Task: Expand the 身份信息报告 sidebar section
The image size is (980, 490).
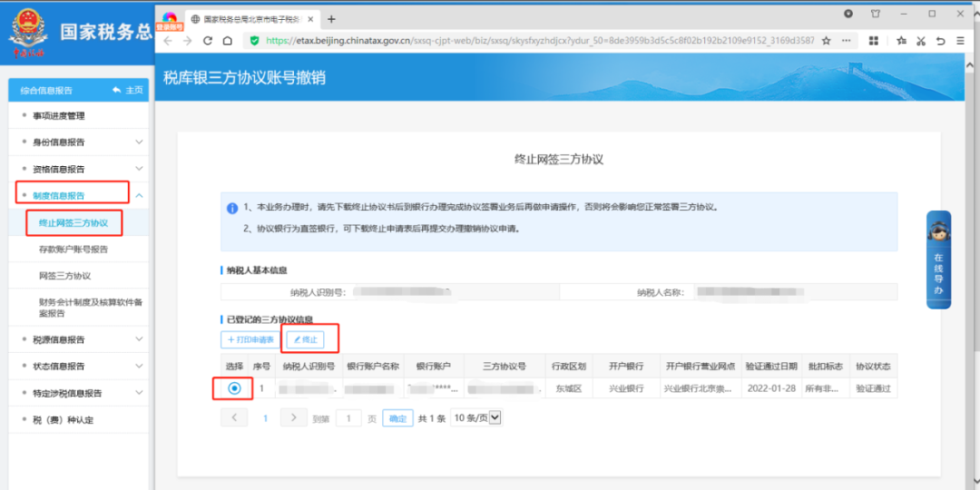Action: 139,142
